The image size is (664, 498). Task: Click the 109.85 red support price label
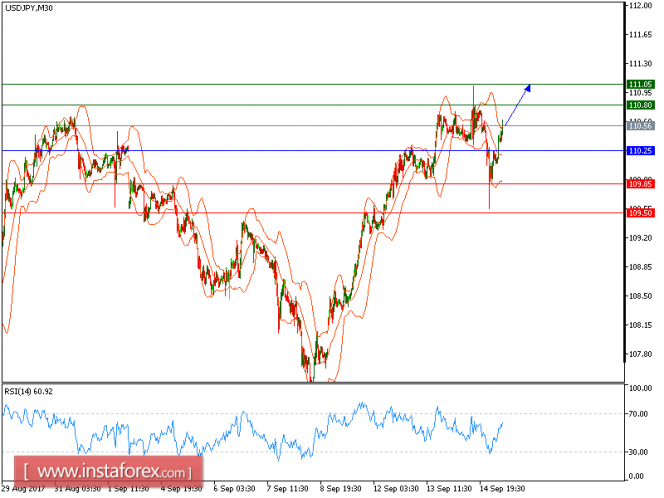point(640,184)
